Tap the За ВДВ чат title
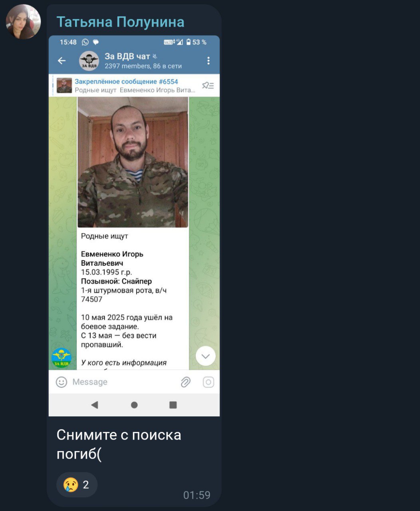 [x=127, y=56]
